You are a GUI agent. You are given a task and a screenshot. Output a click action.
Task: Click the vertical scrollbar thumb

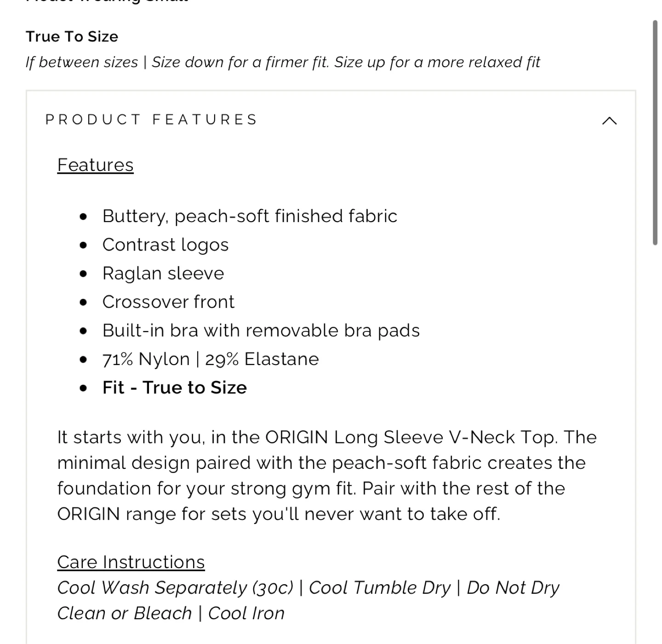click(655, 133)
